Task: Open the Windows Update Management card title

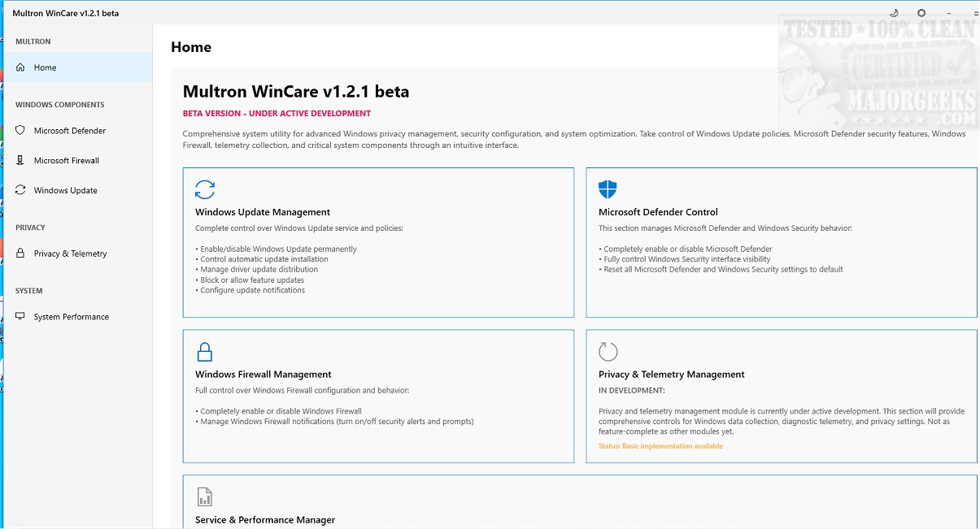Action: click(263, 212)
